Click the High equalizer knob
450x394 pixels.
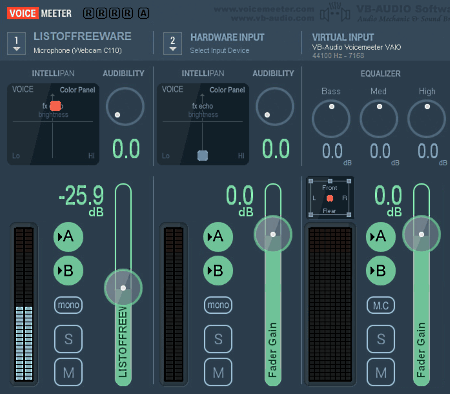pyautogui.click(x=426, y=119)
